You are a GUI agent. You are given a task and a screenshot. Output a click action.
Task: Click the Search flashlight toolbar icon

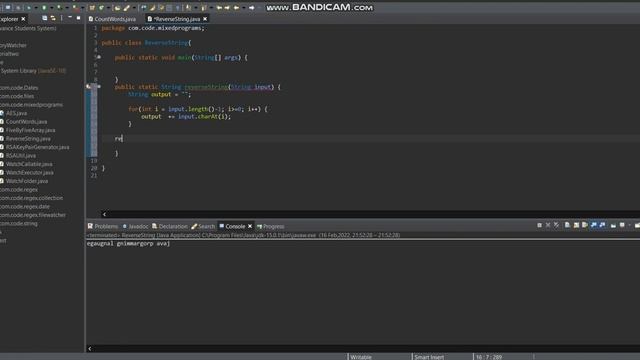(x=127, y=7)
